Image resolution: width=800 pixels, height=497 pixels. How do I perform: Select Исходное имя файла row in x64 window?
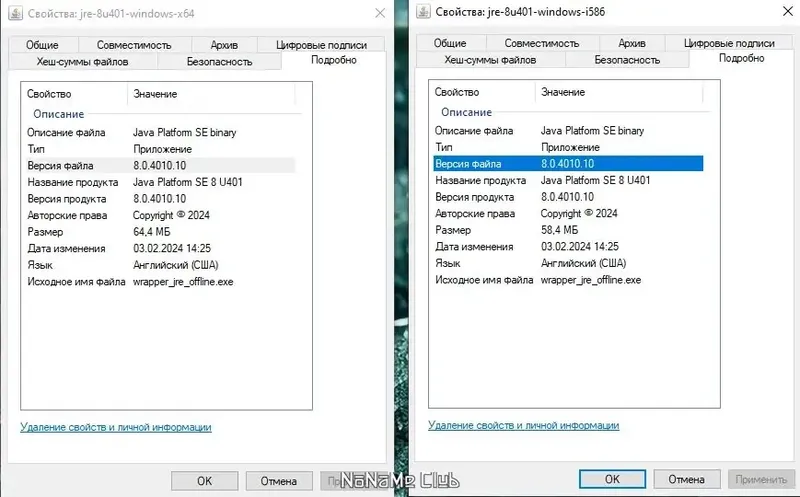click(160, 282)
